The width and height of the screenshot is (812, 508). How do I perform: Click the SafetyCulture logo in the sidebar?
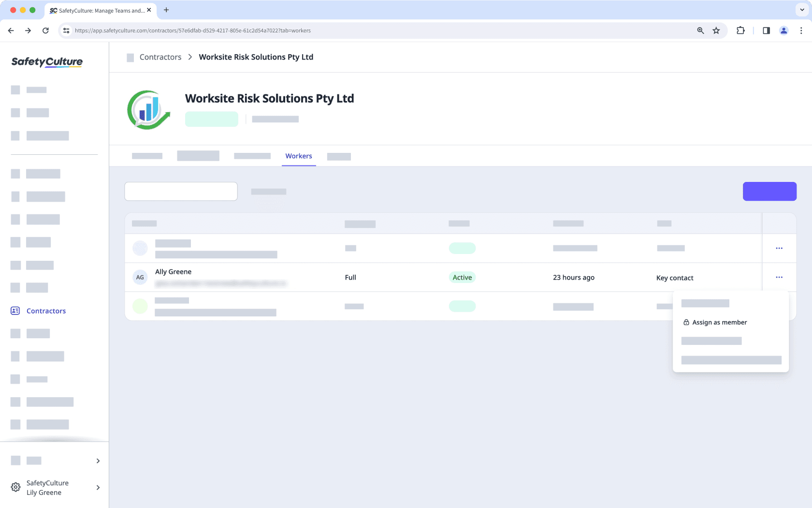(46, 62)
